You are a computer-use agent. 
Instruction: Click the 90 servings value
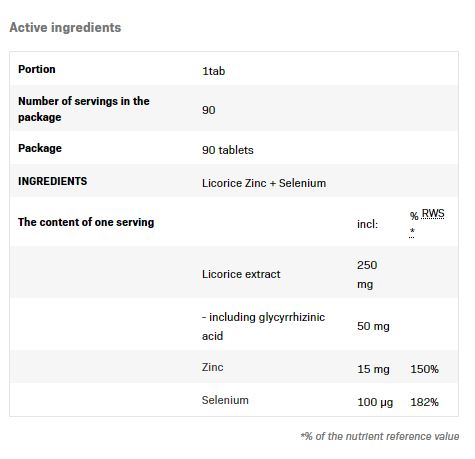[x=209, y=110]
